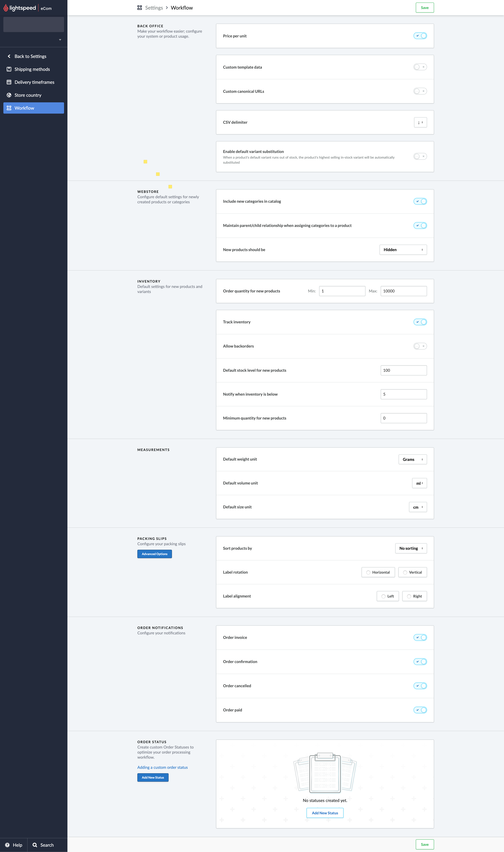Image resolution: width=504 pixels, height=852 pixels.
Task: Enable Custom canonical URLs switch
Action: tap(420, 91)
